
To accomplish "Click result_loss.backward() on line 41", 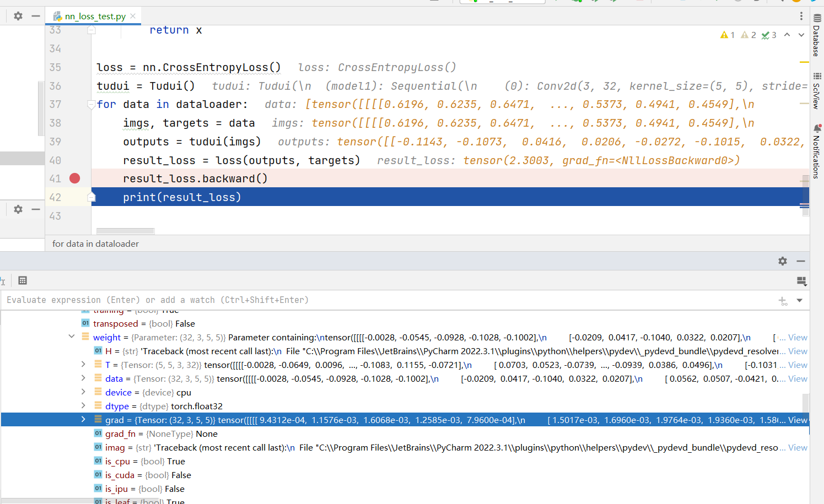I will click(195, 178).
